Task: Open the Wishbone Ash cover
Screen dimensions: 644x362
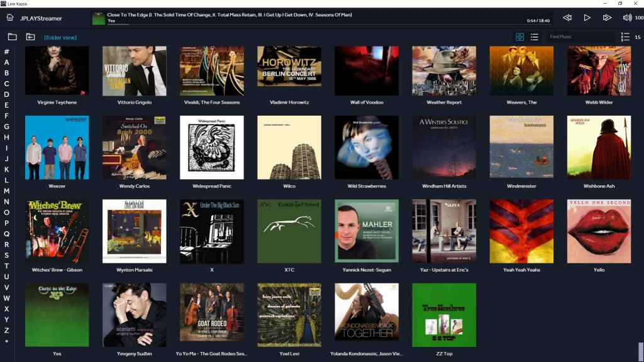Action: pyautogui.click(x=599, y=147)
